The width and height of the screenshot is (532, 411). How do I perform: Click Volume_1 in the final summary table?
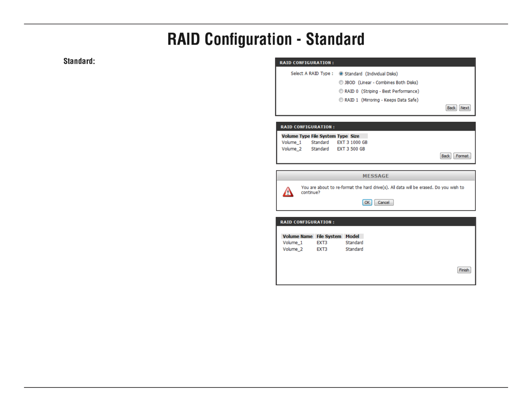coord(293,243)
